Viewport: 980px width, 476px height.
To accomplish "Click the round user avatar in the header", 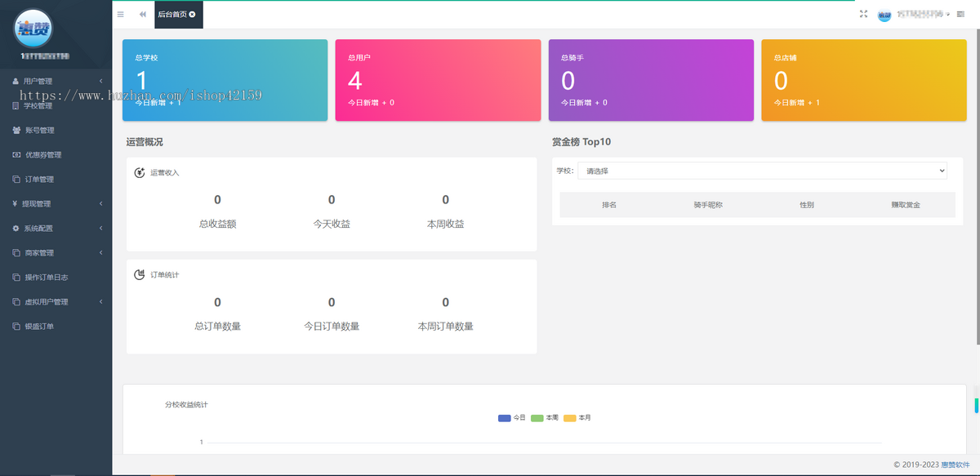I will [x=884, y=16].
